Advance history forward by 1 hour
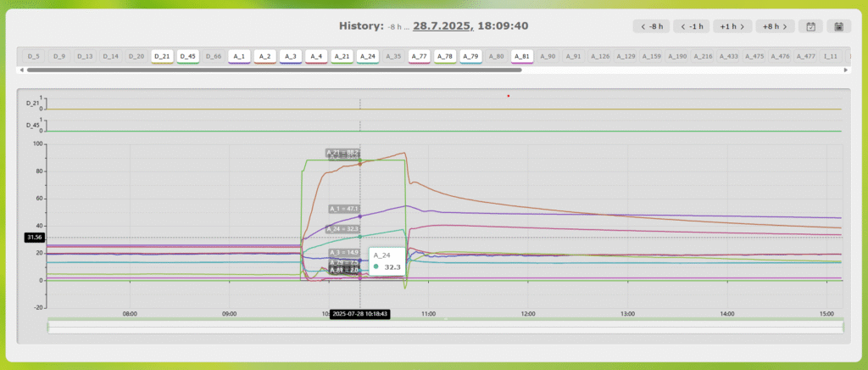This screenshot has height=370, width=868. [x=731, y=26]
